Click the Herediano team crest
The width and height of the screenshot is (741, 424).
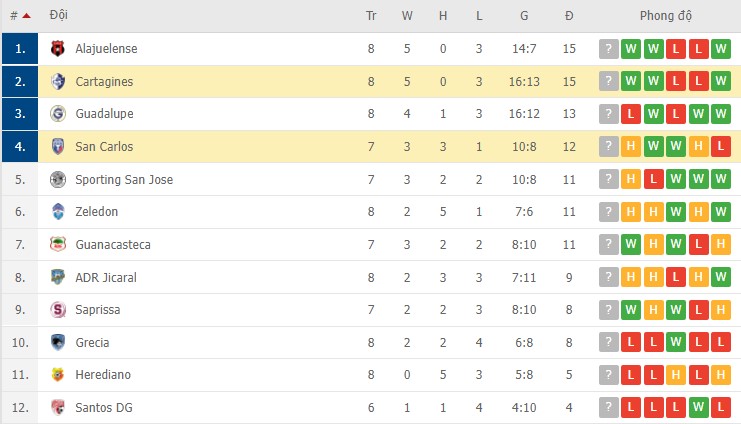pyautogui.click(x=57, y=375)
